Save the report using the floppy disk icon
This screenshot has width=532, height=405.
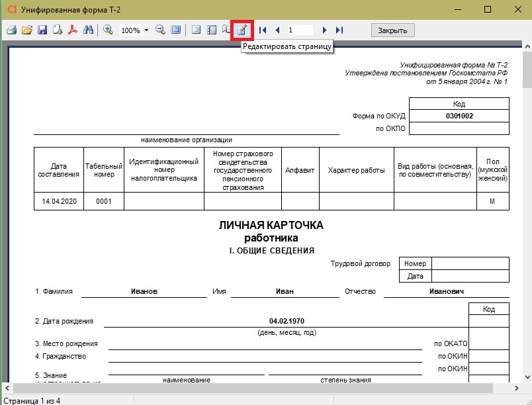point(42,30)
